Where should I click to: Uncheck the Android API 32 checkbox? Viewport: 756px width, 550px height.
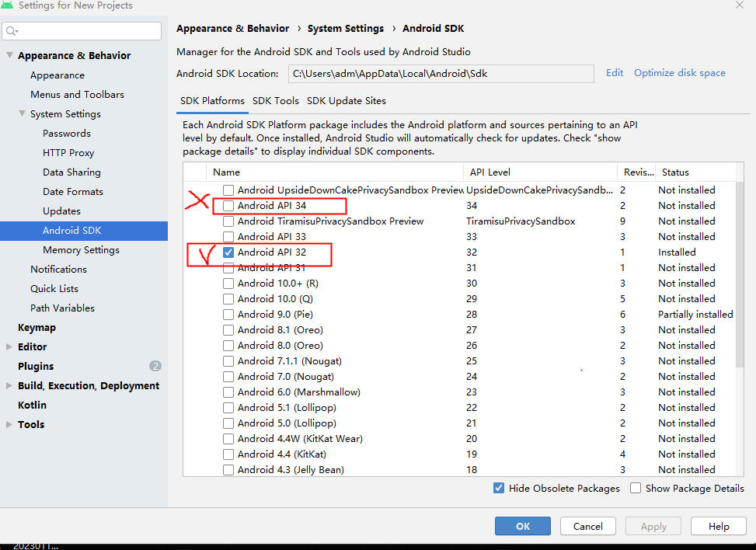point(228,252)
